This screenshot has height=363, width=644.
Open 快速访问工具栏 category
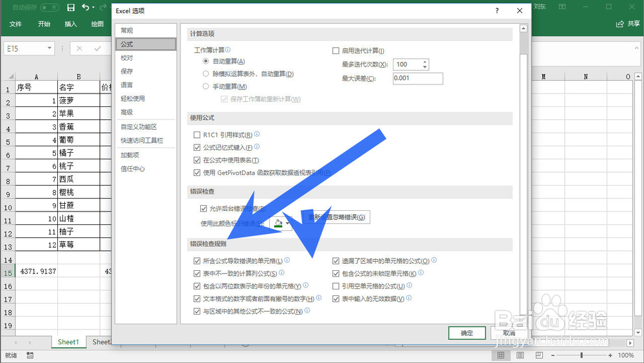point(146,141)
